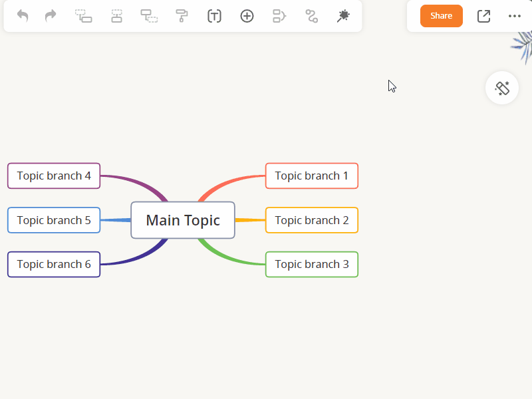
Task: Click the Undo arrow icon
Action: [x=23, y=16]
